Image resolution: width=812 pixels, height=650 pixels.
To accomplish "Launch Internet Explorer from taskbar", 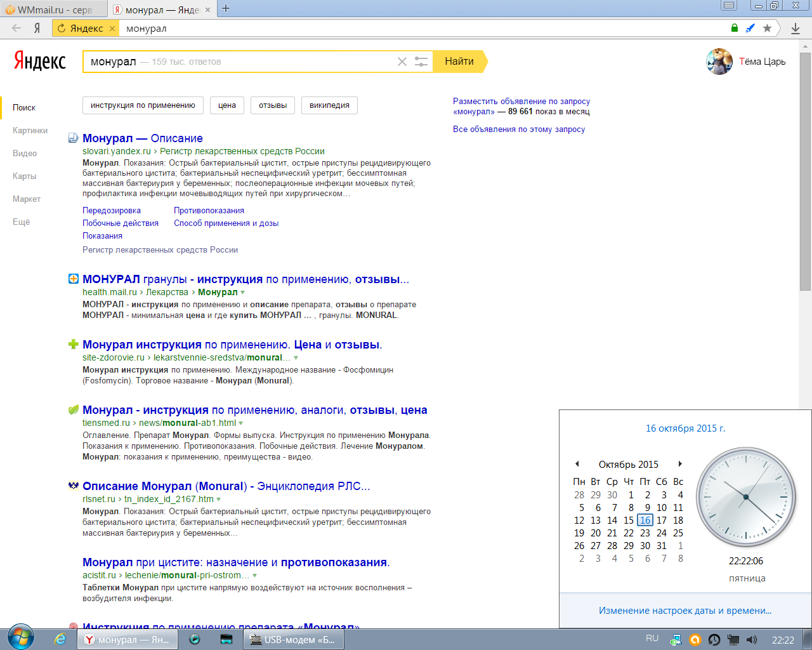I will pos(60,639).
